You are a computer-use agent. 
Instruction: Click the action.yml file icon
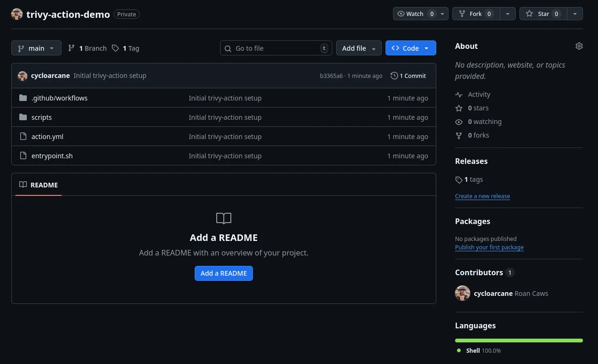point(23,137)
